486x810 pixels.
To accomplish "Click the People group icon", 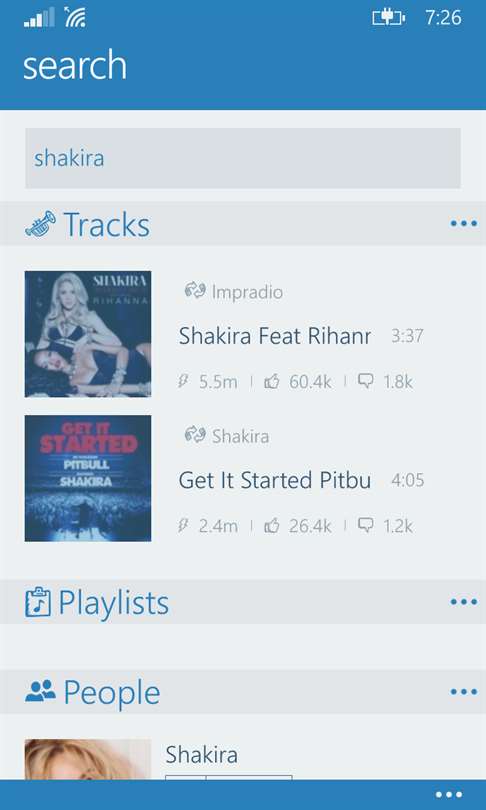I will [x=40, y=691].
